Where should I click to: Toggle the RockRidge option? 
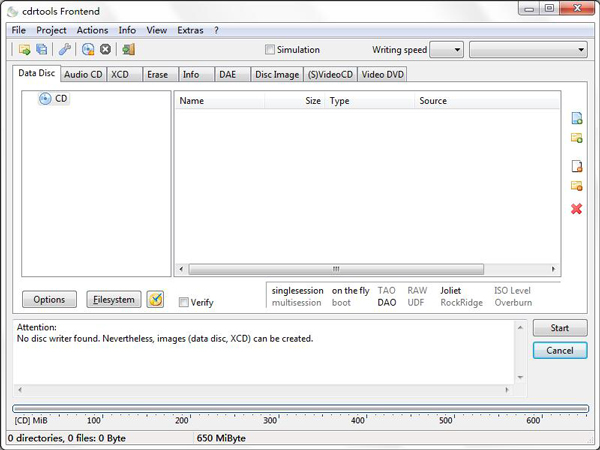tap(461, 303)
